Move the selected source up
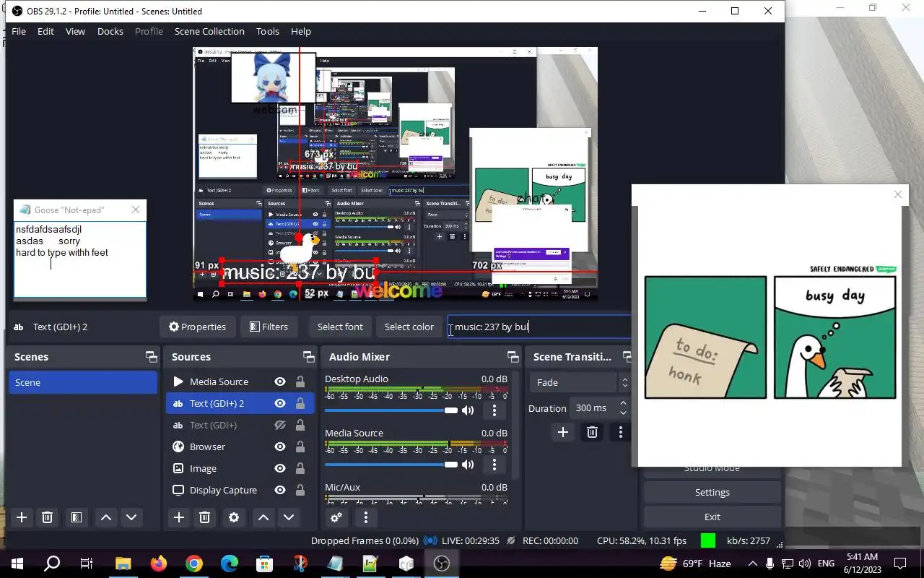 pos(263,517)
